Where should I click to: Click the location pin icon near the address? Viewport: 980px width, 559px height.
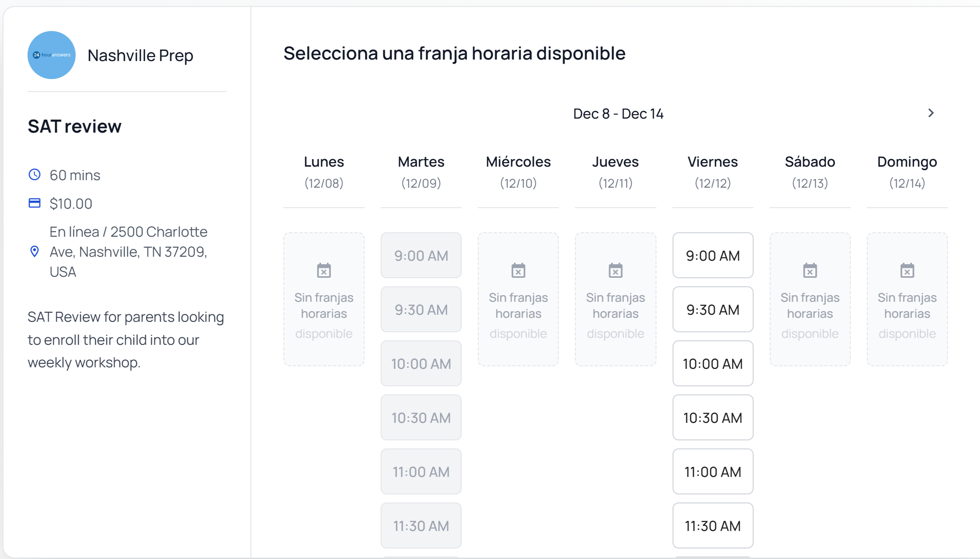coord(34,251)
